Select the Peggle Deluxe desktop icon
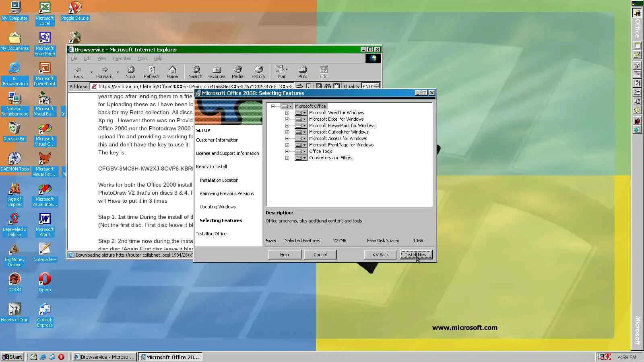The height and width of the screenshot is (362, 644). coord(75,11)
